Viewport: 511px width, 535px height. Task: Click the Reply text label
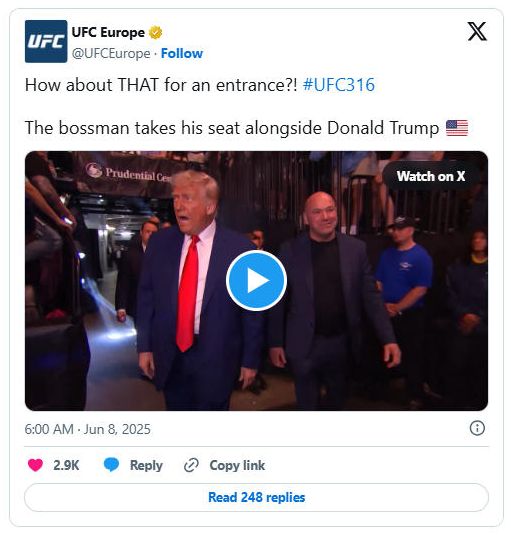[146, 465]
